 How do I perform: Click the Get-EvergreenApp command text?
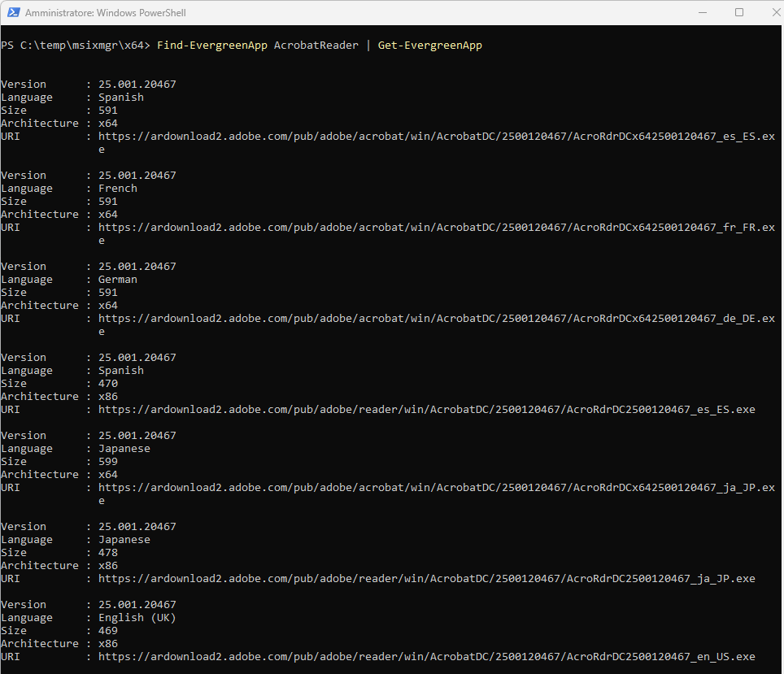pyautogui.click(x=430, y=45)
